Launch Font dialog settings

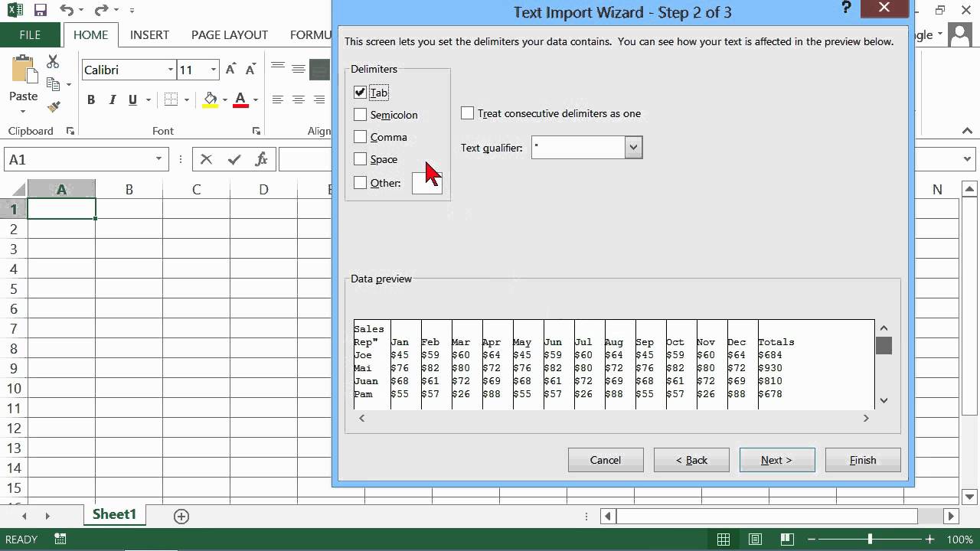click(x=256, y=131)
